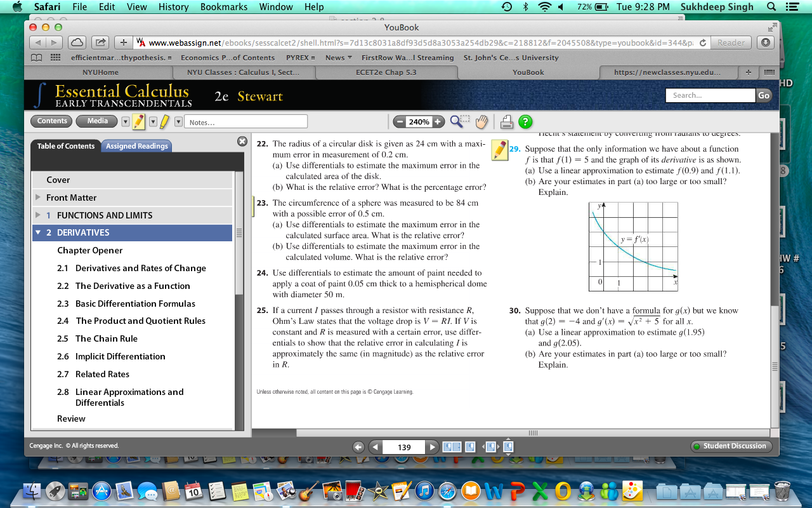Open Calendar in the Dock
This screenshot has width=812, height=508.
click(x=193, y=491)
